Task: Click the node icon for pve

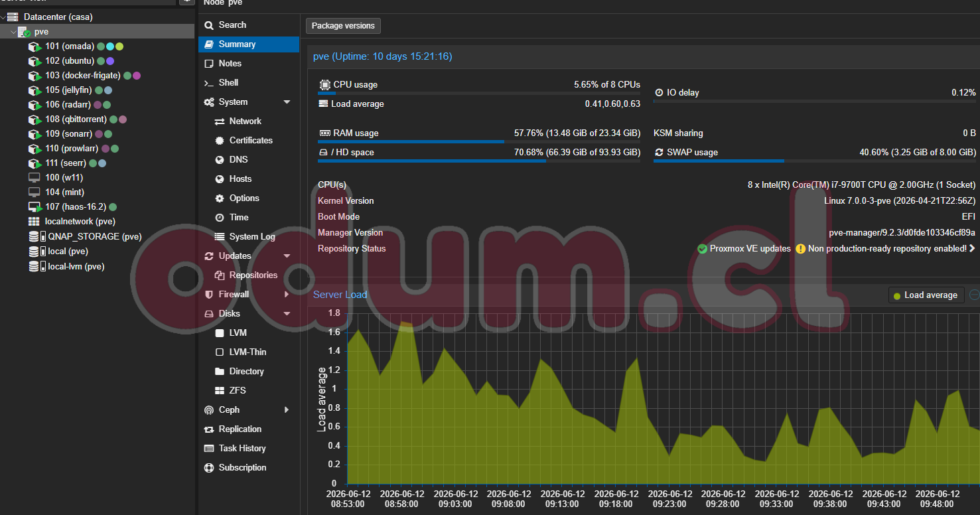Action: point(25,32)
